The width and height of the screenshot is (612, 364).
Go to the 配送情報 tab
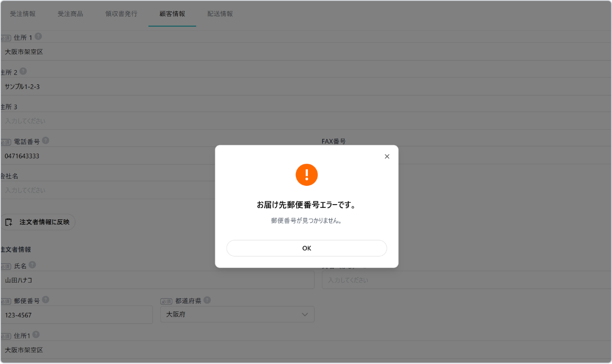tap(220, 14)
